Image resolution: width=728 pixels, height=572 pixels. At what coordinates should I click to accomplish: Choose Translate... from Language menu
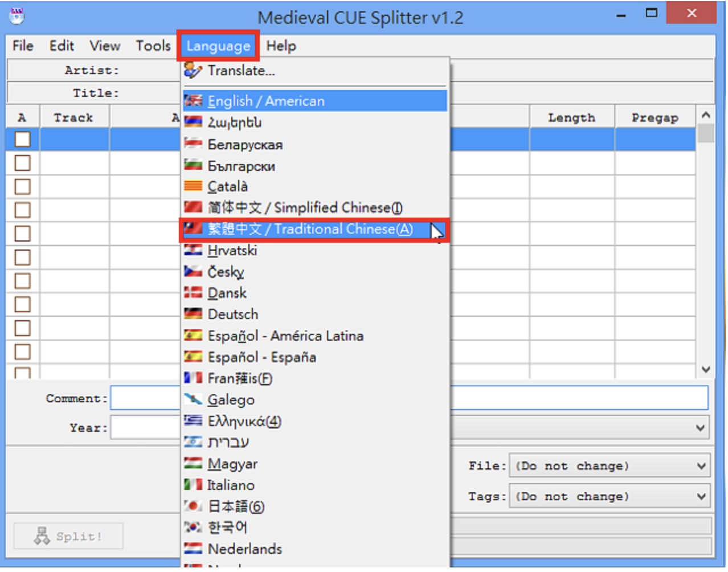315,71
